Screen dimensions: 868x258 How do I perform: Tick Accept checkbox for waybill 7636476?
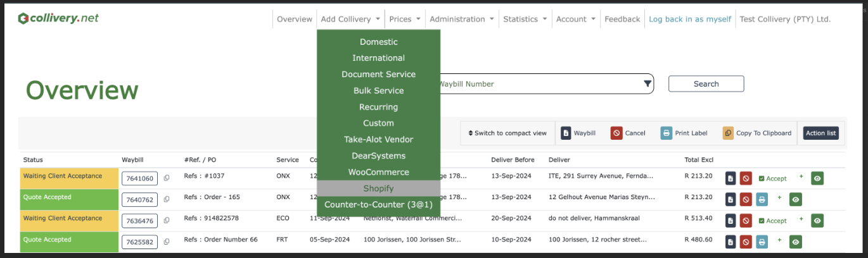pos(762,221)
